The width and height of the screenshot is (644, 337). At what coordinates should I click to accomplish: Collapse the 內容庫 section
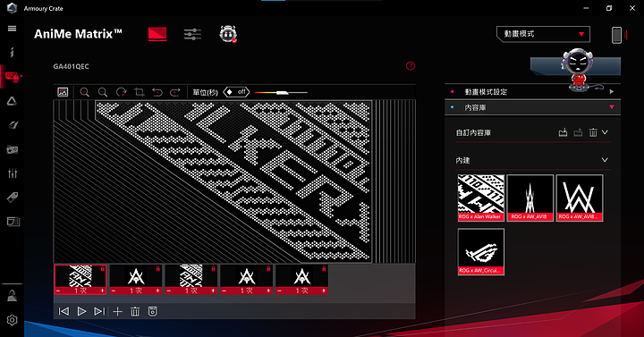pyautogui.click(x=532, y=107)
